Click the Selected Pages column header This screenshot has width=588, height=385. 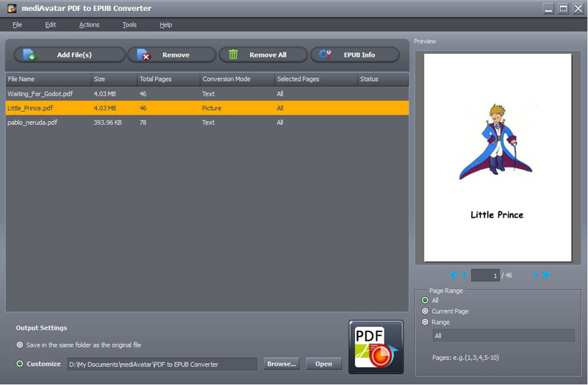[316, 79]
